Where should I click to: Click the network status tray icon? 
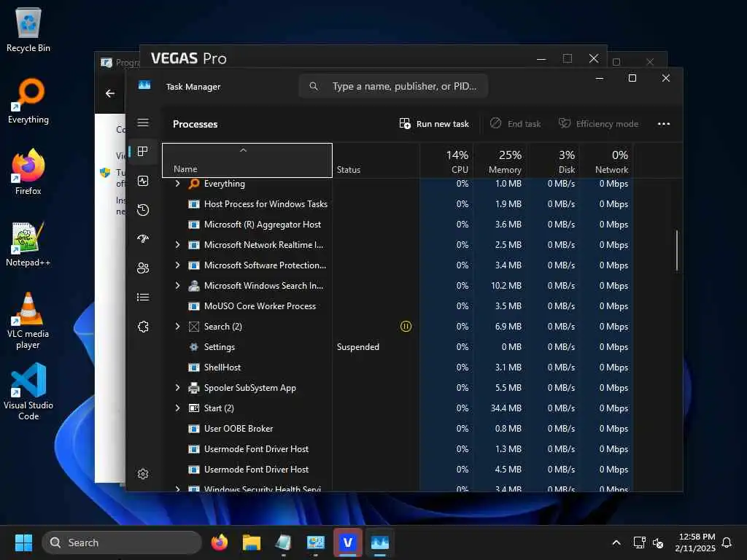(639, 542)
